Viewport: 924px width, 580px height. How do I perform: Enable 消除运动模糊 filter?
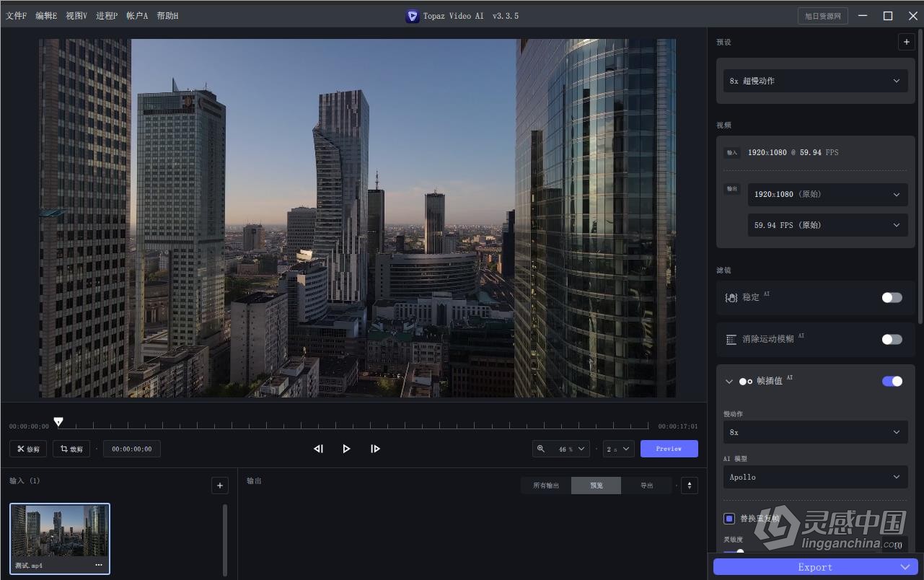[x=892, y=339]
